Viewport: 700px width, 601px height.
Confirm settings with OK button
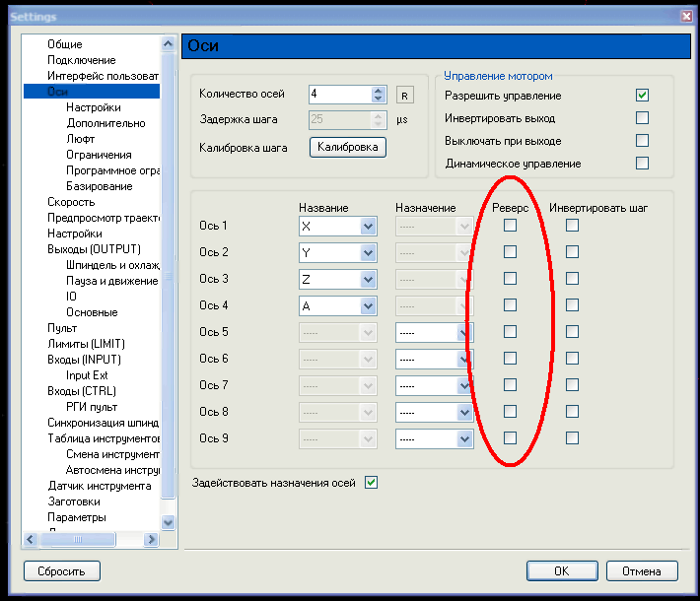562,571
